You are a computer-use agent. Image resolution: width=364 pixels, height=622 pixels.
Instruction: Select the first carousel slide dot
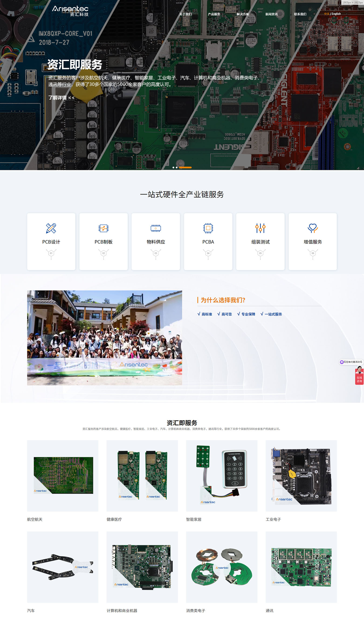point(173,168)
